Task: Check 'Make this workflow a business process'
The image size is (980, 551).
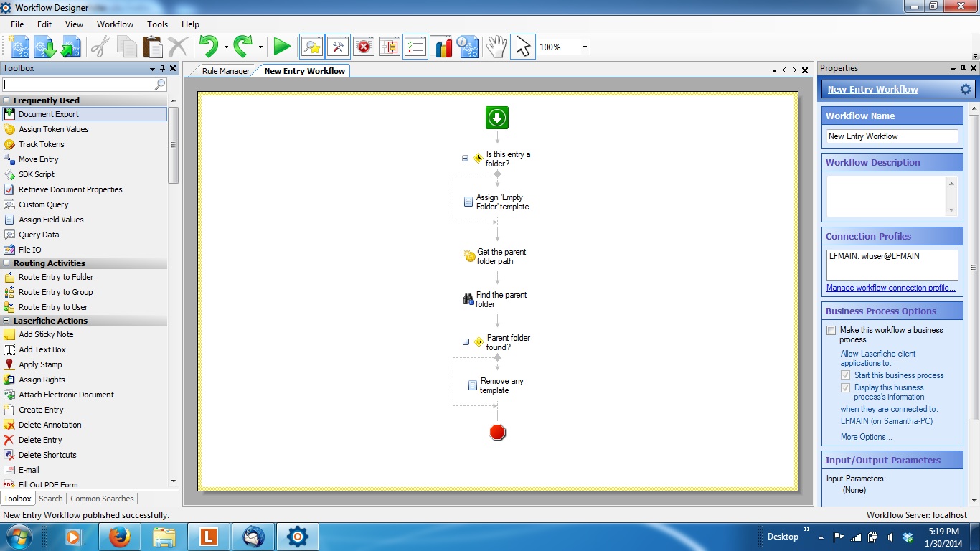Action: (831, 331)
